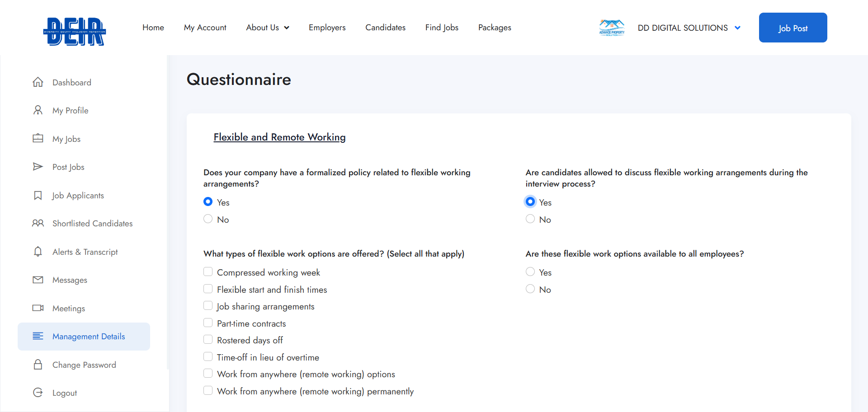Open Alerts & Transcript
868x412 pixels.
coord(85,252)
